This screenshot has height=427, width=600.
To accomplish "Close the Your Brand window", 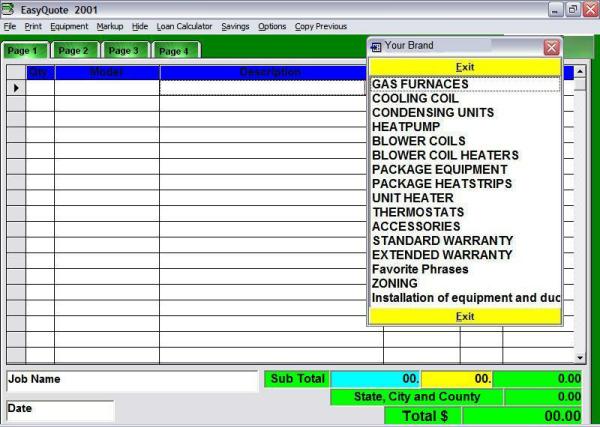I will click(551, 47).
